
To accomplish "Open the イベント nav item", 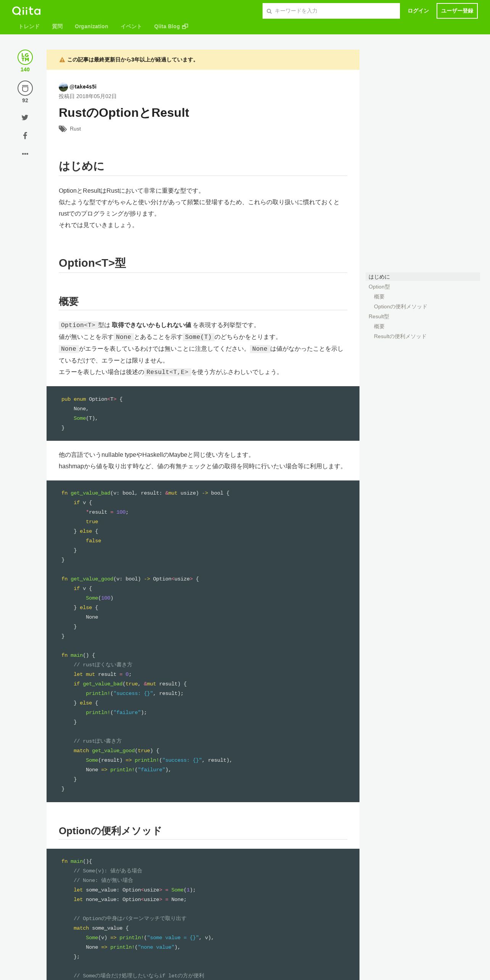I will click(131, 26).
